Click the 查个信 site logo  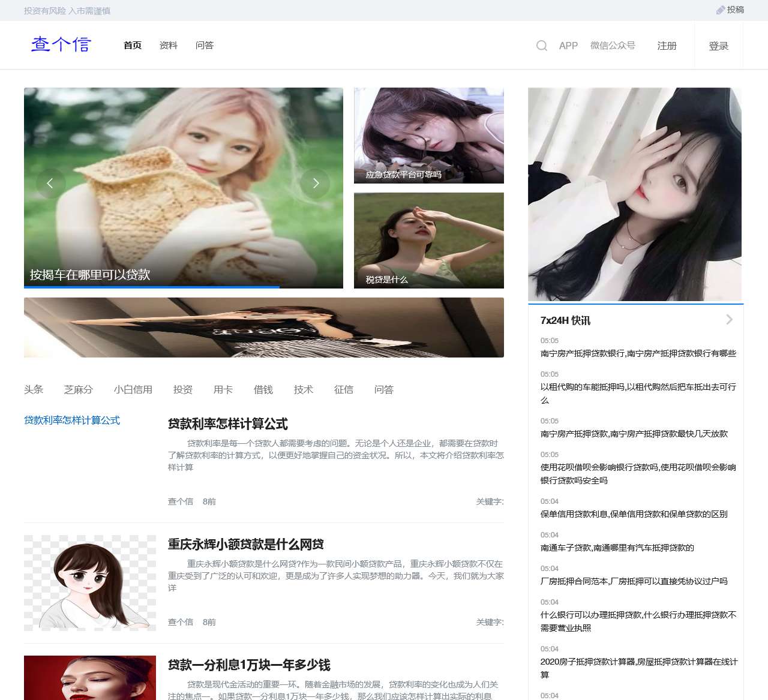click(60, 45)
